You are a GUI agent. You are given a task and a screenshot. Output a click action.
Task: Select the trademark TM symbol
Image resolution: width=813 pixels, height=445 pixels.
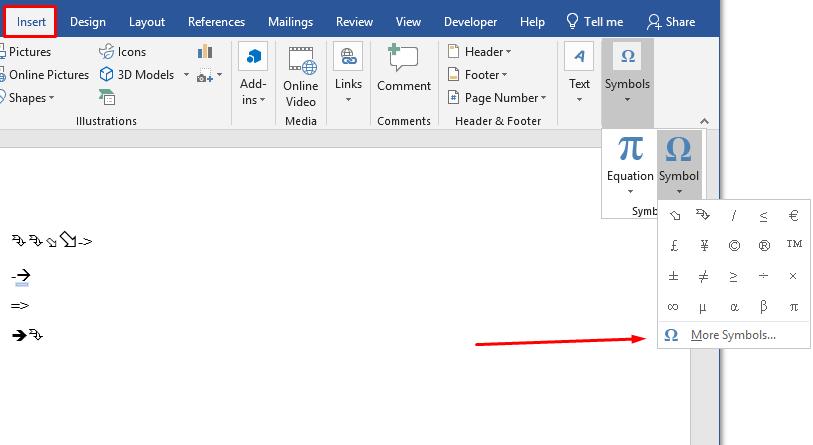coord(794,244)
